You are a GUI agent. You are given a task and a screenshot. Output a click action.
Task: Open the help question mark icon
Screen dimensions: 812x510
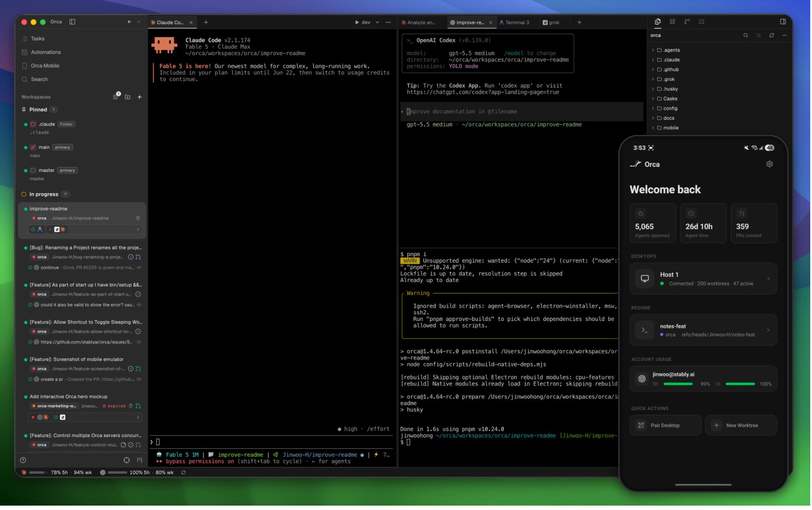click(23, 461)
